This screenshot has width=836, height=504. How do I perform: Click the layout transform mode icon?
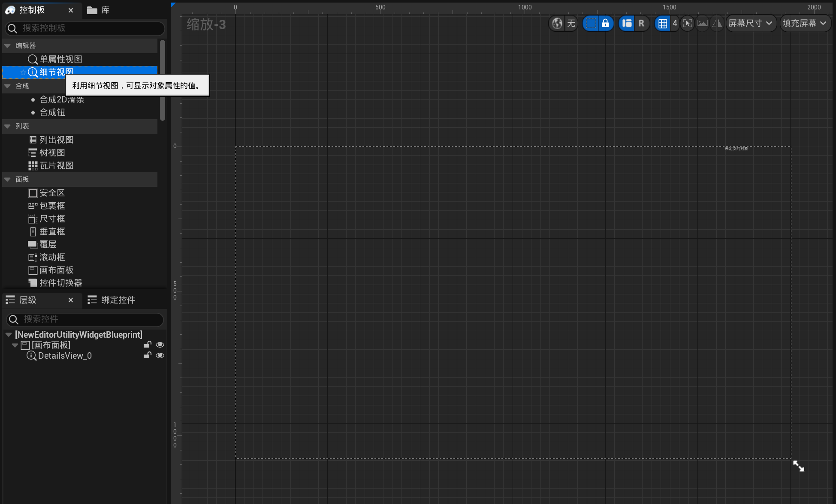pos(627,23)
